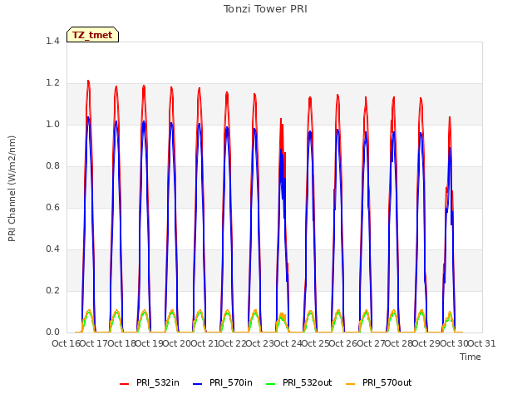Click the 1.0 y-axis tick label

click(52, 124)
